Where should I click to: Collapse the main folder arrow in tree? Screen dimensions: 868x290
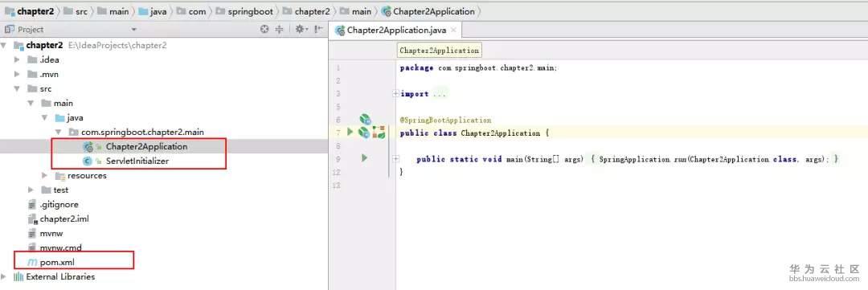31,103
